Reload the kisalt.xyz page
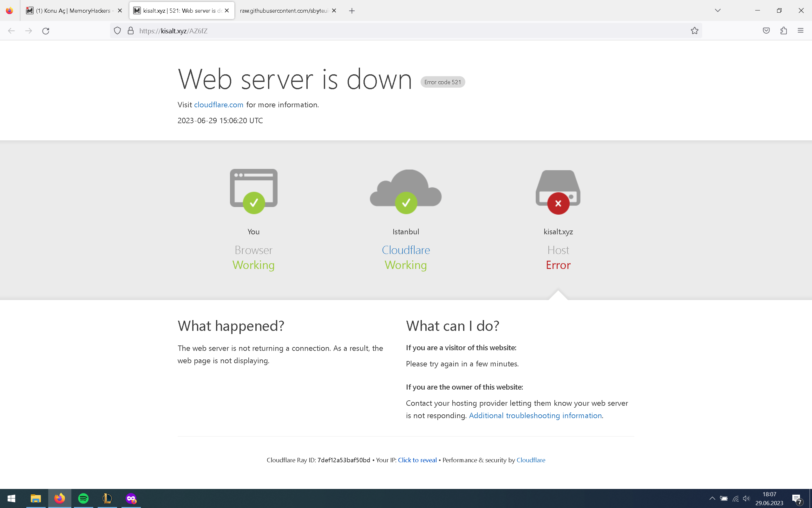 point(46,31)
